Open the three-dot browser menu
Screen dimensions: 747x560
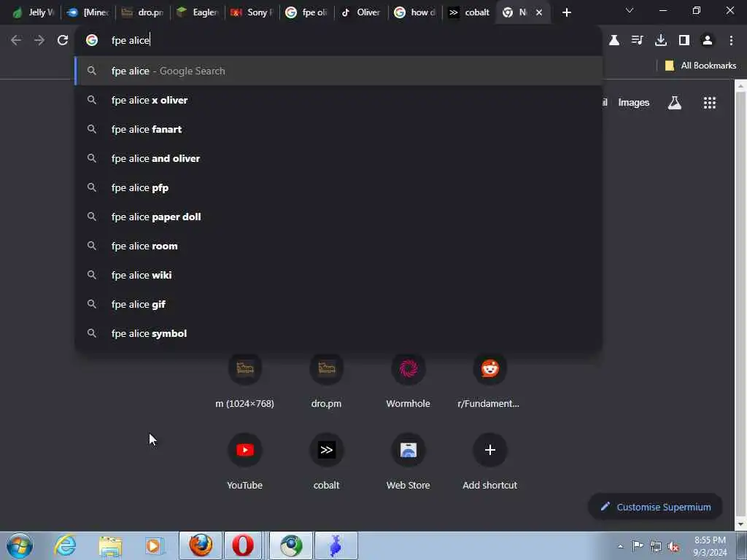click(x=731, y=41)
